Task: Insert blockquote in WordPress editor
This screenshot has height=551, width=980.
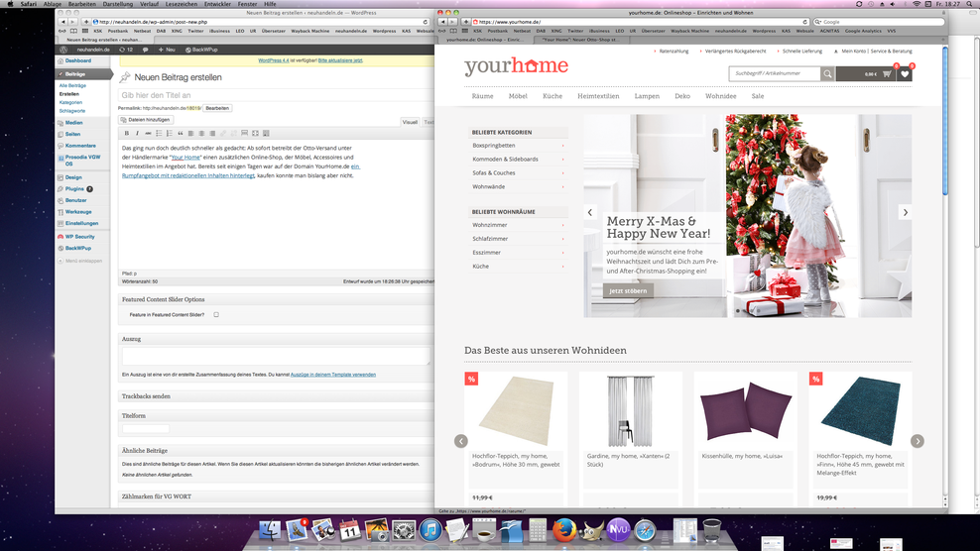Action: [x=180, y=133]
